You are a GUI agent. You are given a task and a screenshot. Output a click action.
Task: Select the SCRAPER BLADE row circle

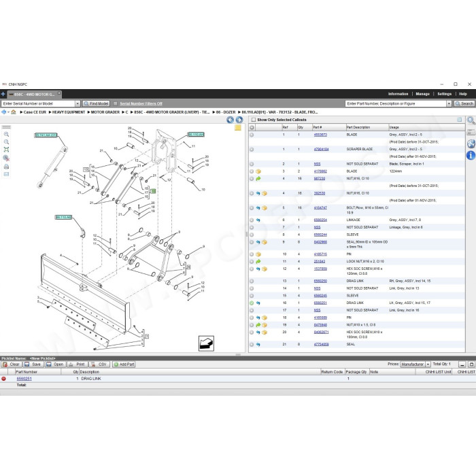(252, 150)
